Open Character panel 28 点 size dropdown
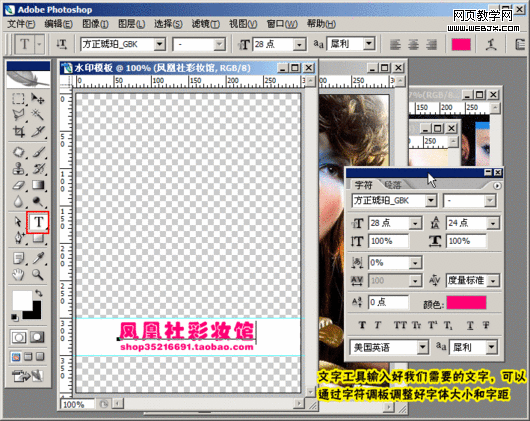The width and height of the screenshot is (530, 421). pos(415,223)
